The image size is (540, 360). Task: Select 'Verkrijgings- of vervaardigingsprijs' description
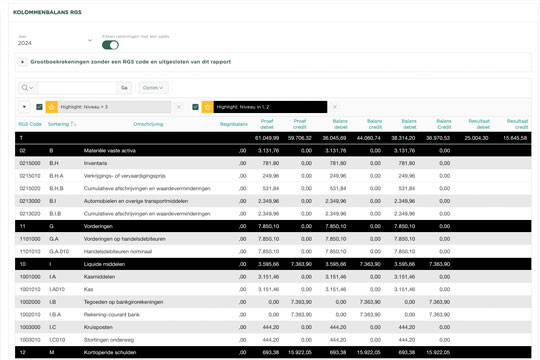pyautogui.click(x=124, y=176)
